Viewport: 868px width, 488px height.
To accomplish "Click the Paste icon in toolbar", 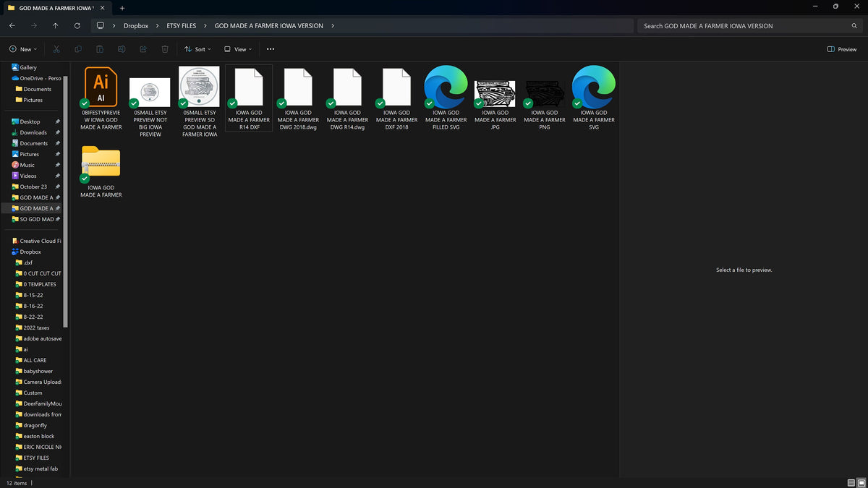I will [100, 49].
